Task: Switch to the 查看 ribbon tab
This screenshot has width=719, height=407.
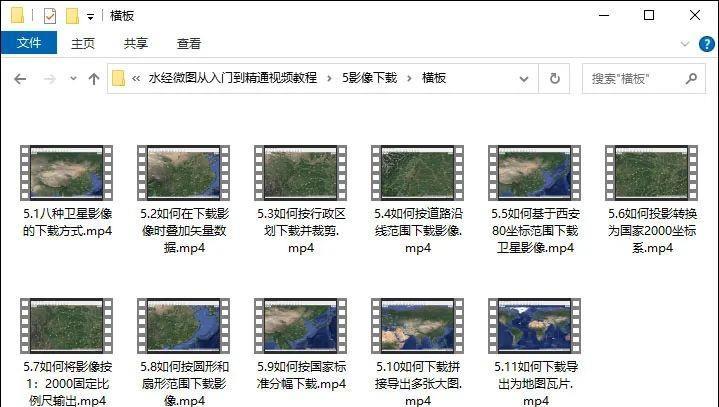Action: [188, 44]
